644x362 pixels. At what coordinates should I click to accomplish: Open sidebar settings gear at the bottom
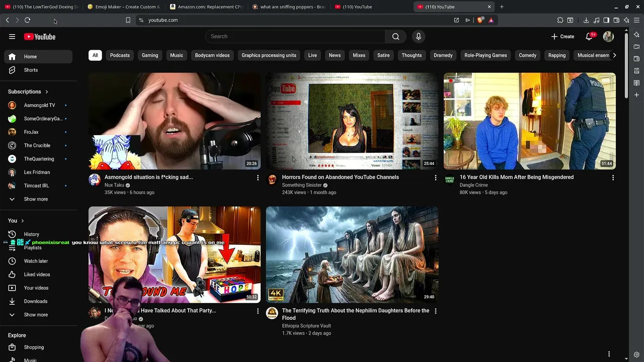(x=636, y=354)
